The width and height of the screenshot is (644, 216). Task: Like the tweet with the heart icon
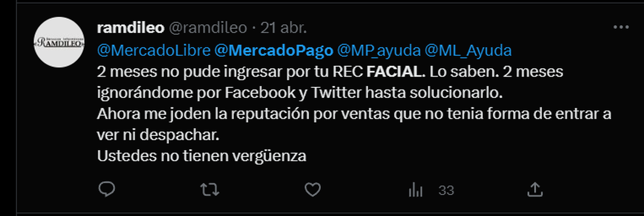pos(312,189)
